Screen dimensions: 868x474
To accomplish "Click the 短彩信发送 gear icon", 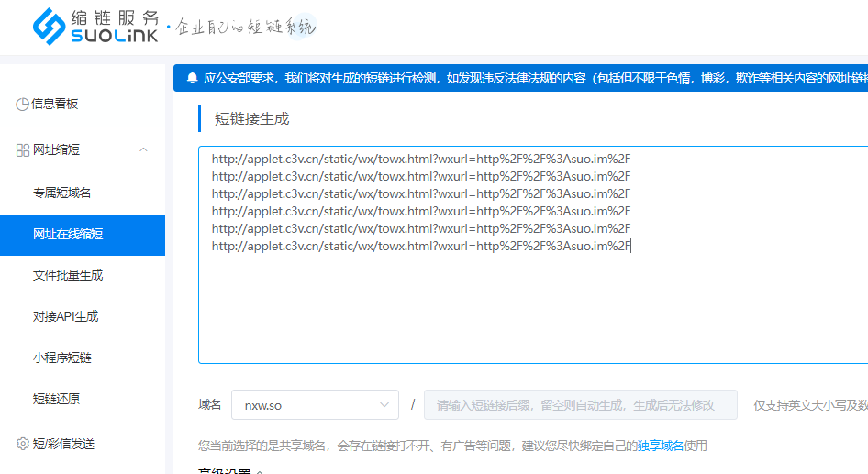I will click(23, 444).
